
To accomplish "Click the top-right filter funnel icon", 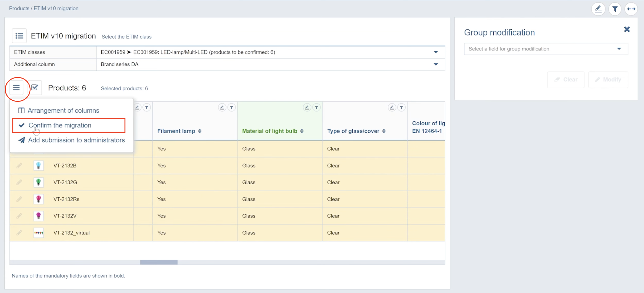I will tap(615, 9).
